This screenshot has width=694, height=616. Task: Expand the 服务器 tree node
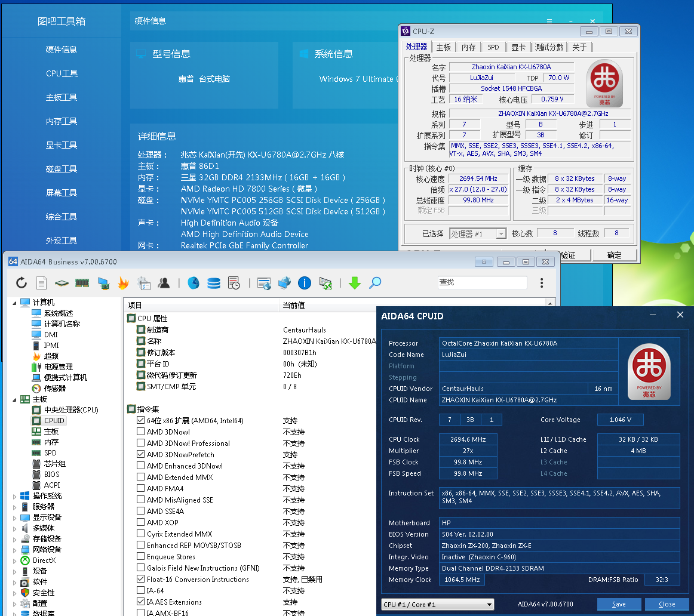click(14, 507)
